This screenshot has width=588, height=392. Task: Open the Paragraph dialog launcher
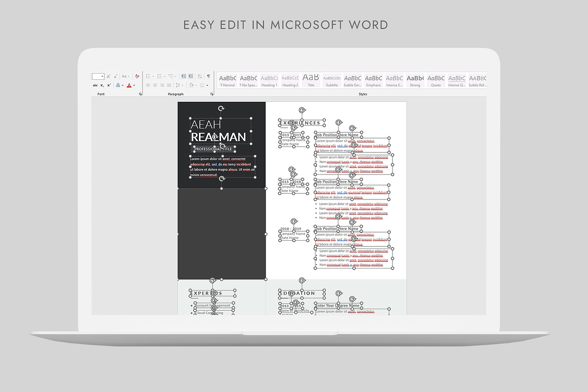pos(212,94)
